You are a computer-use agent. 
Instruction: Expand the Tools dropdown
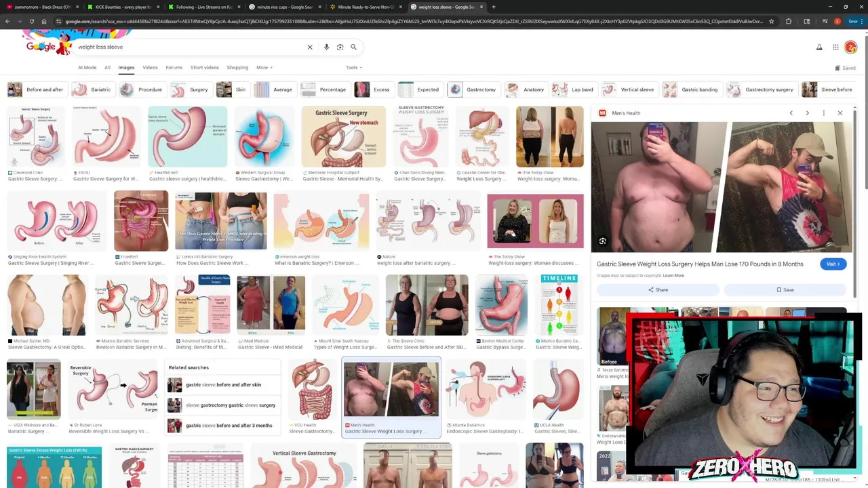354,68
